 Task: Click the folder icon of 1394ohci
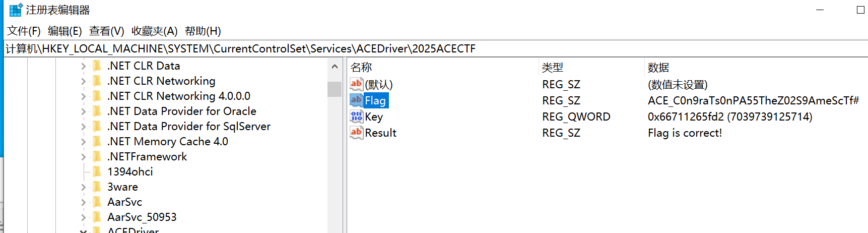(x=97, y=171)
